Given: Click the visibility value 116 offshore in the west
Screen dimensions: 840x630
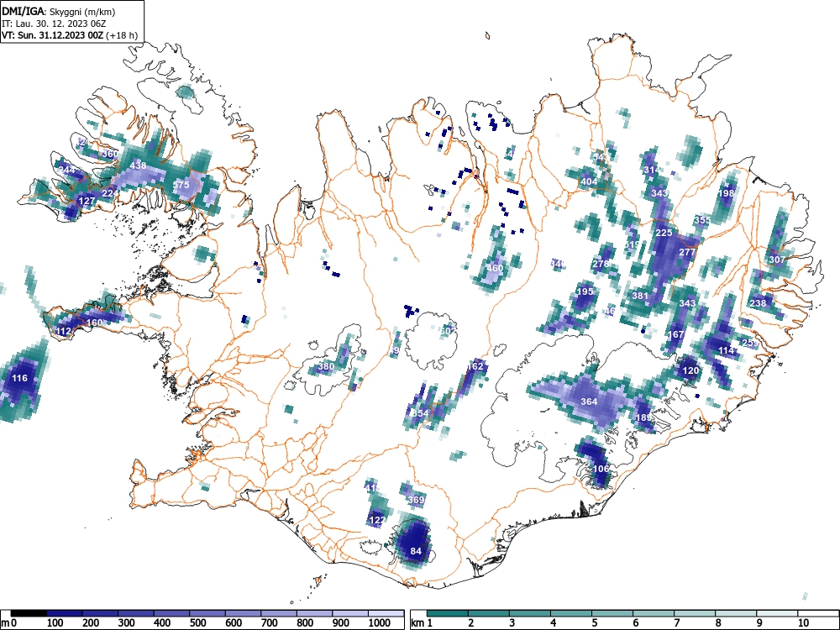Looking at the screenshot, I should [x=19, y=378].
